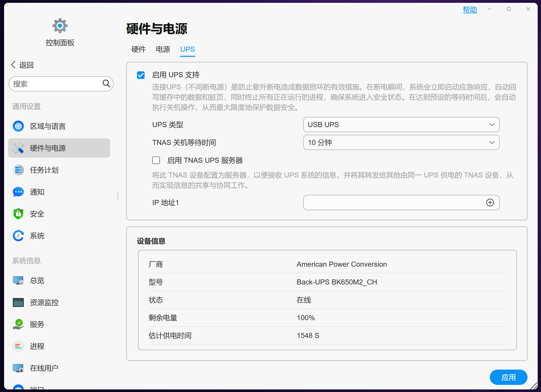The height and width of the screenshot is (392, 541).
Task: Open Resource Monitor (资源监控) icon
Action: coord(18,302)
